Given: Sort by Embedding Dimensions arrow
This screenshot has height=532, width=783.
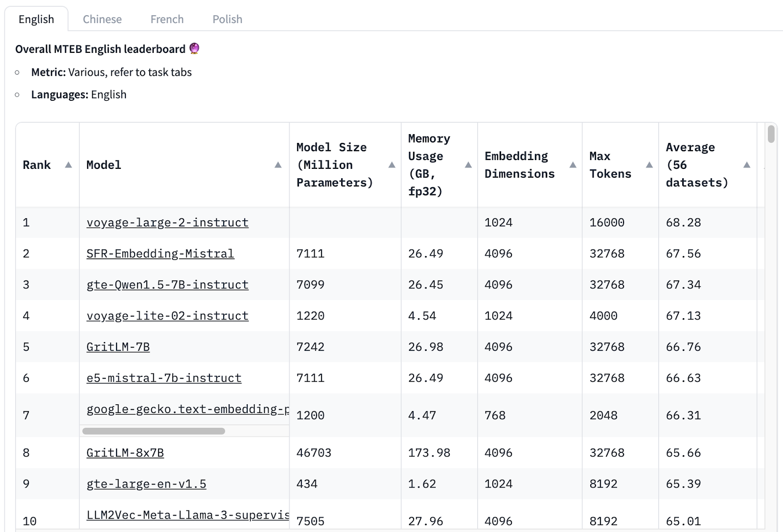Looking at the screenshot, I should (573, 165).
